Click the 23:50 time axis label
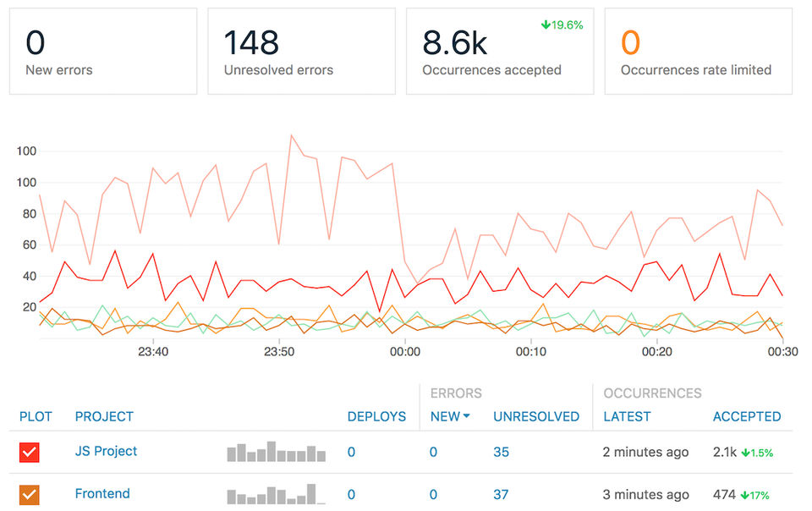The width and height of the screenshot is (812, 511). [279, 352]
